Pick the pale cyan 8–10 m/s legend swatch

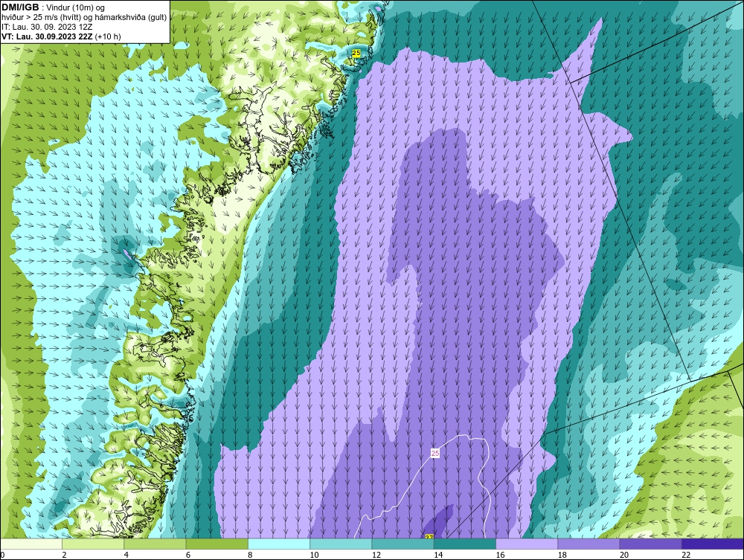point(279,544)
